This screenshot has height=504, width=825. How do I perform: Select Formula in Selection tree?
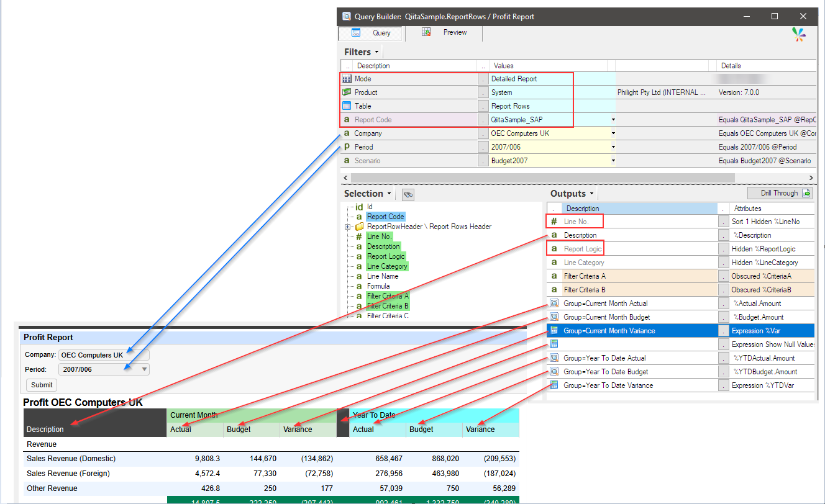tap(378, 286)
